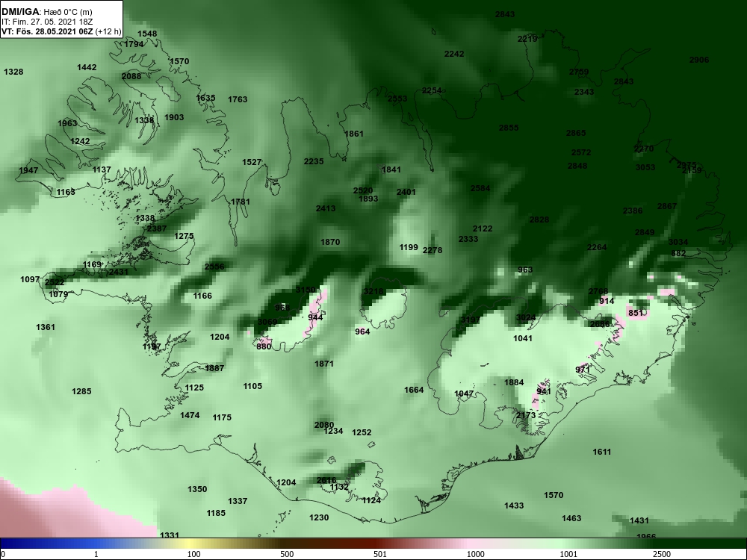This screenshot has height=560, width=747.
Task: Click the map value 2413
Action: click(326, 208)
